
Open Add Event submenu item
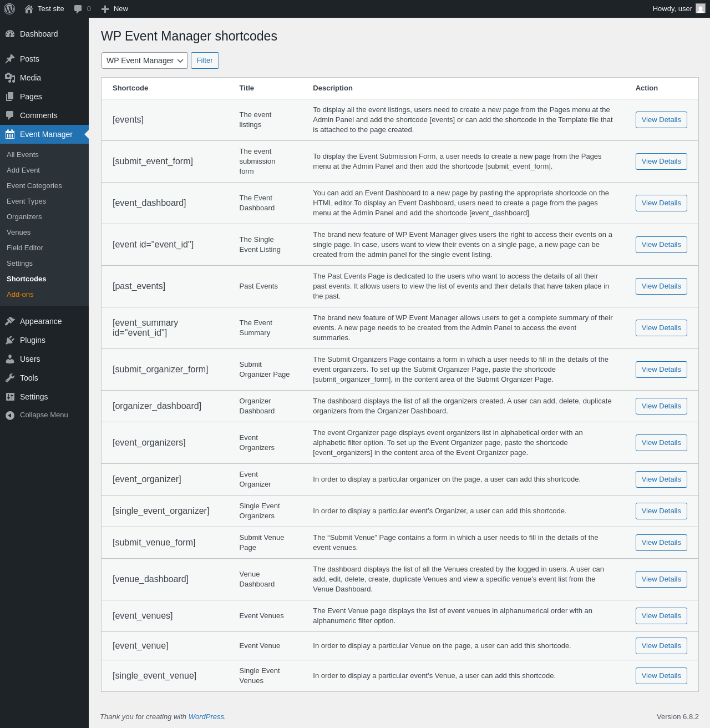(x=44, y=170)
